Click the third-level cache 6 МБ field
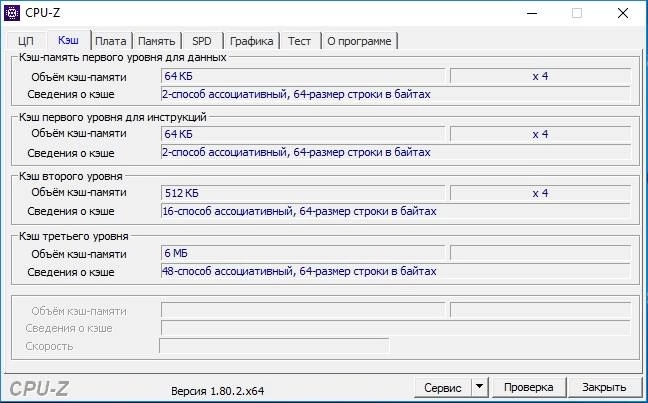Viewport: 648px width, 403px height. (x=303, y=253)
